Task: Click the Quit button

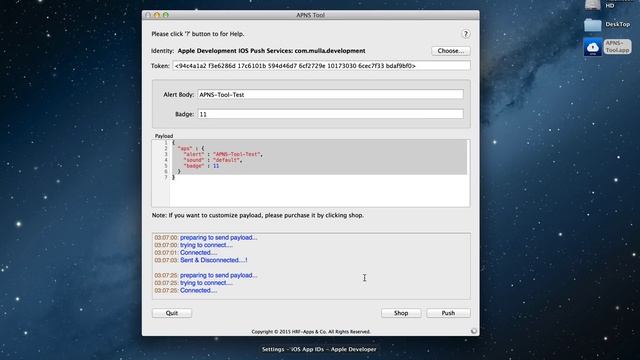Action: pyautogui.click(x=172, y=313)
